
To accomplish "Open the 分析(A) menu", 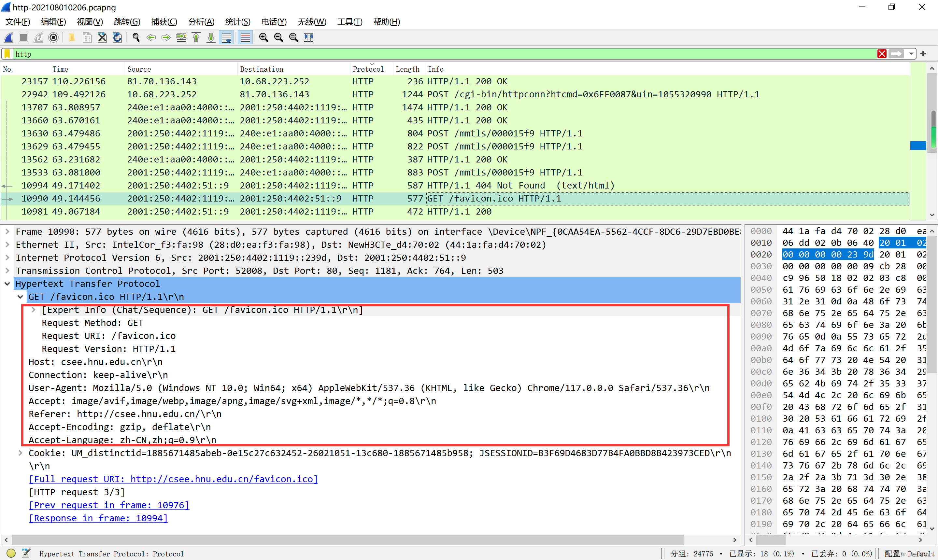I will 201,22.
